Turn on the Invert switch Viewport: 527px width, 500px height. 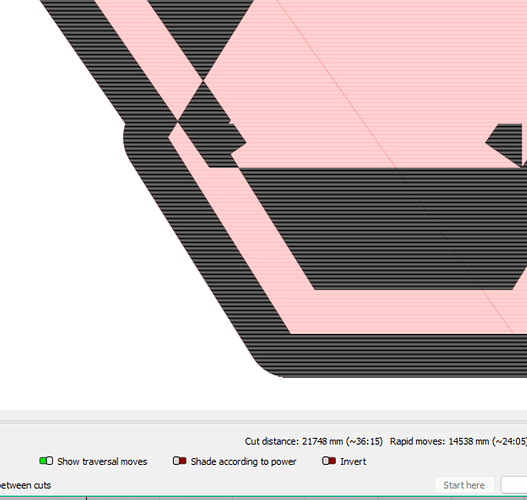coord(329,461)
